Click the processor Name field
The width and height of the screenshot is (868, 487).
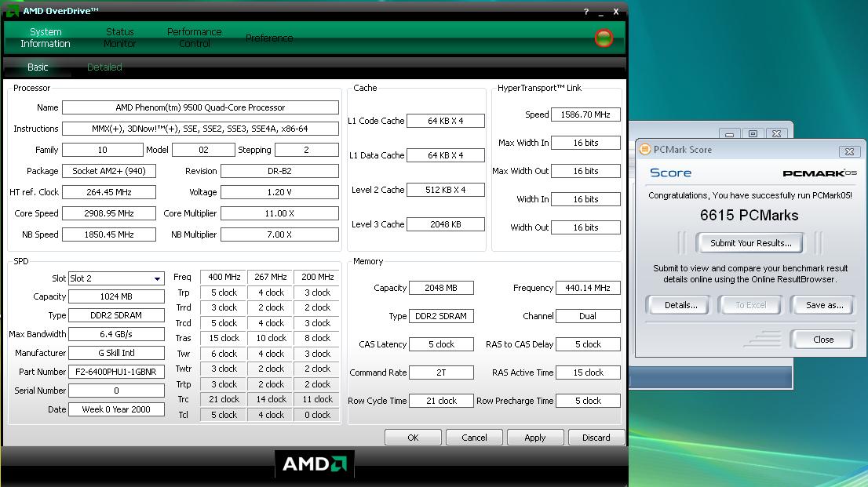point(200,107)
